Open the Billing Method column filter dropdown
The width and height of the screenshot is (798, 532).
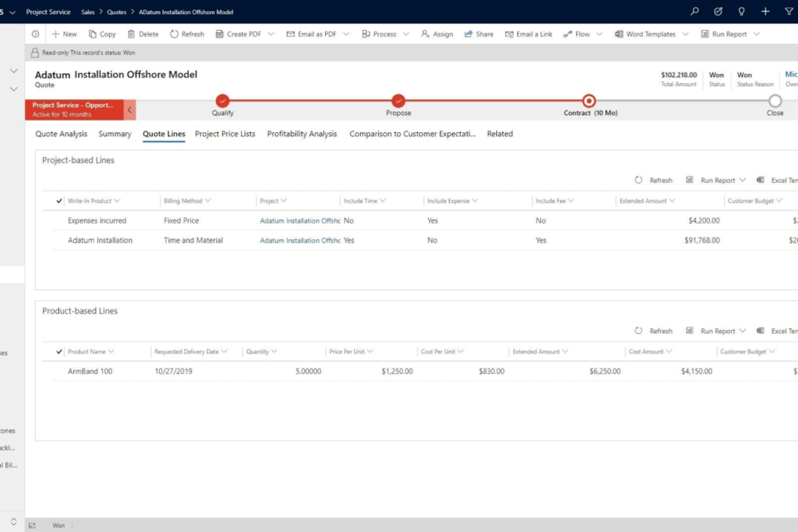(x=208, y=201)
